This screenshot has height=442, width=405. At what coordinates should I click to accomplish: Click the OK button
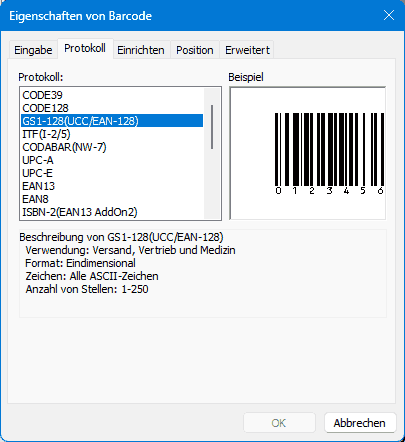tap(279, 423)
